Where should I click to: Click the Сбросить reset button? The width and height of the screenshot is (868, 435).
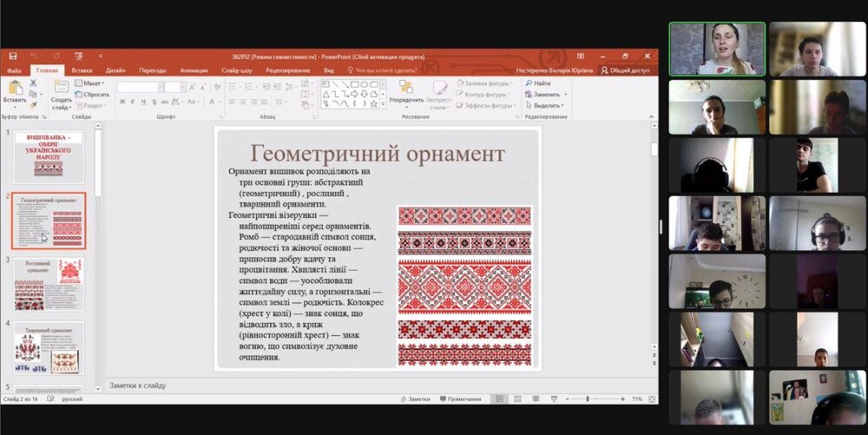point(92,94)
